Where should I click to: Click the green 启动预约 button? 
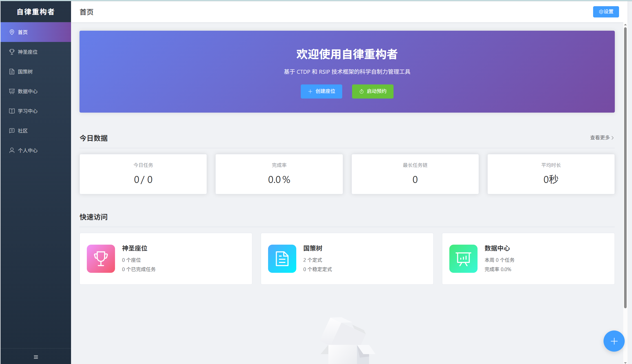click(372, 91)
